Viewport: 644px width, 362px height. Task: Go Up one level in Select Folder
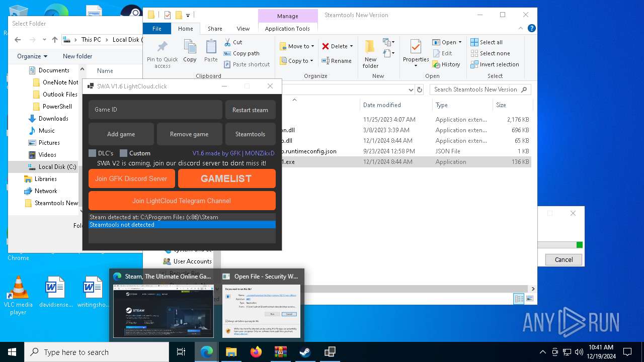click(x=54, y=40)
